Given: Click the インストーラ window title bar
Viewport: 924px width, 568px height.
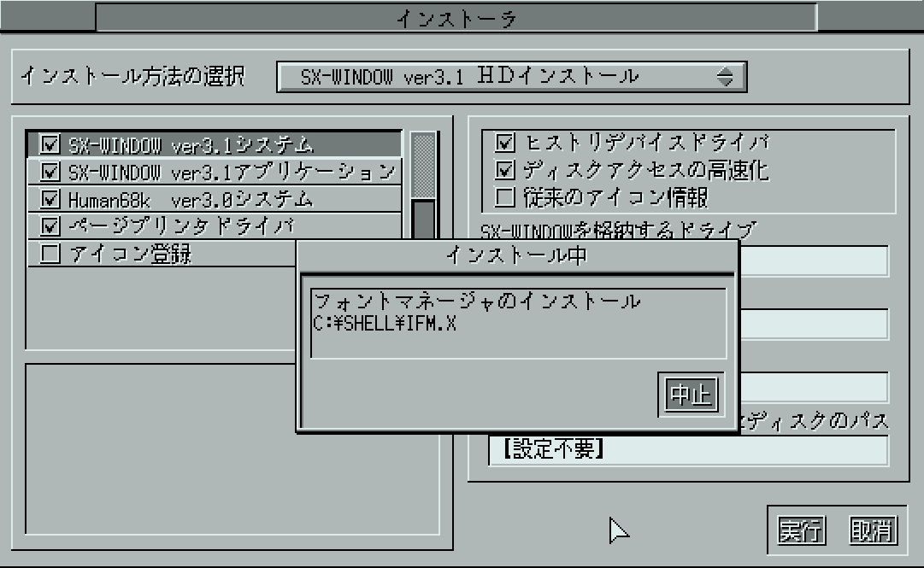Looking at the screenshot, I should pyautogui.click(x=456, y=18).
